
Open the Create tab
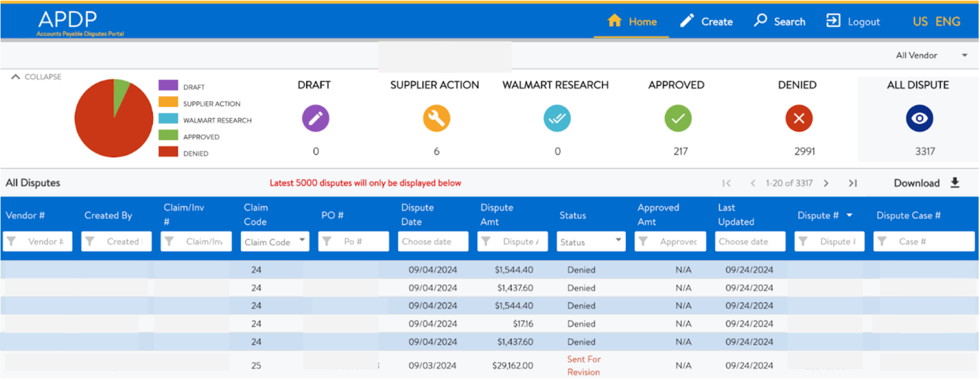click(x=707, y=21)
